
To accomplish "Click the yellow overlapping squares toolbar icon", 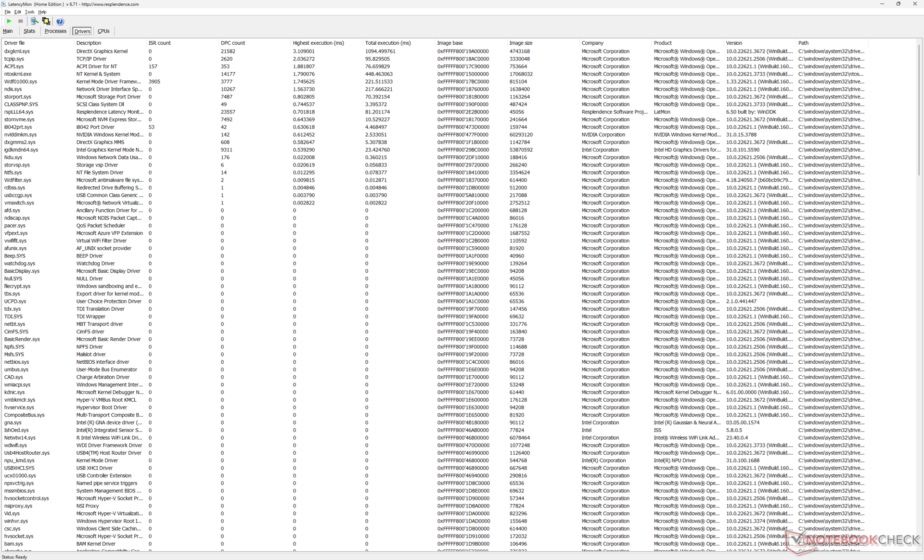I will click(46, 21).
